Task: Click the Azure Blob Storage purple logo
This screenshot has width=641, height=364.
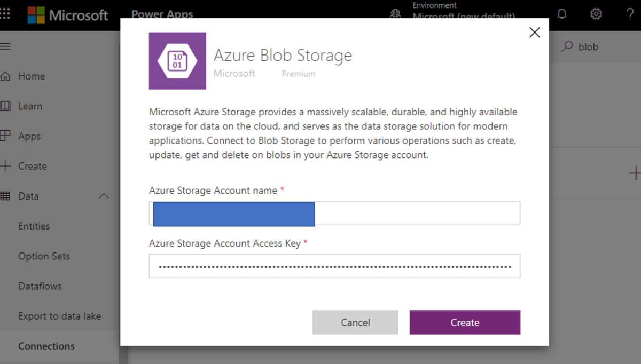Action: (177, 61)
